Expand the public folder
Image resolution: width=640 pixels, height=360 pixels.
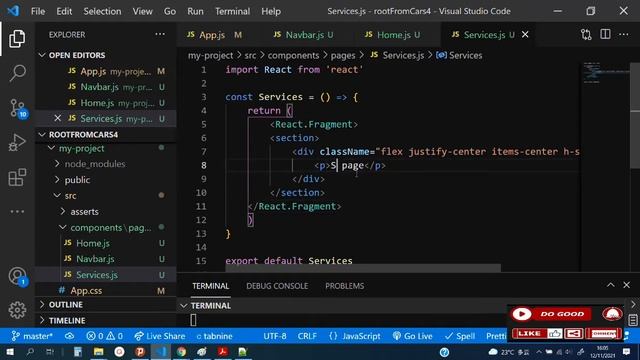coord(57,180)
